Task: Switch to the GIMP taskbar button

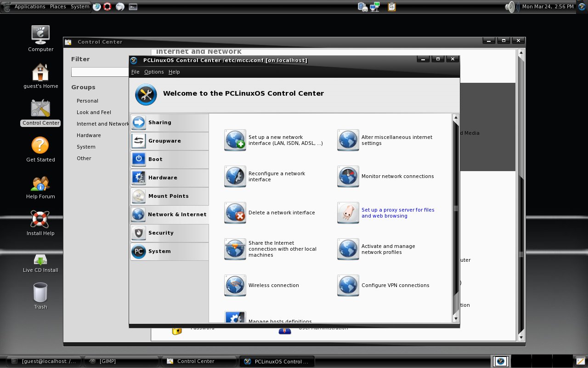Action: (x=122, y=361)
